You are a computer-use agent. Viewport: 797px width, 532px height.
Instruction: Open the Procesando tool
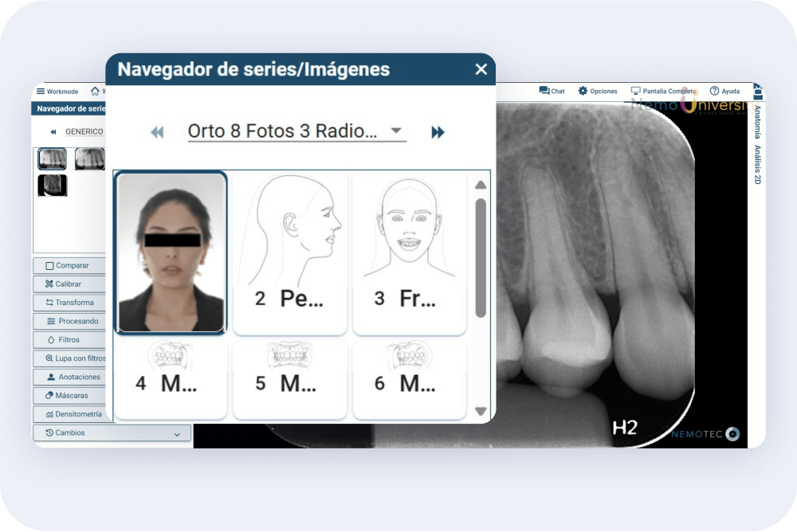pos(69,321)
